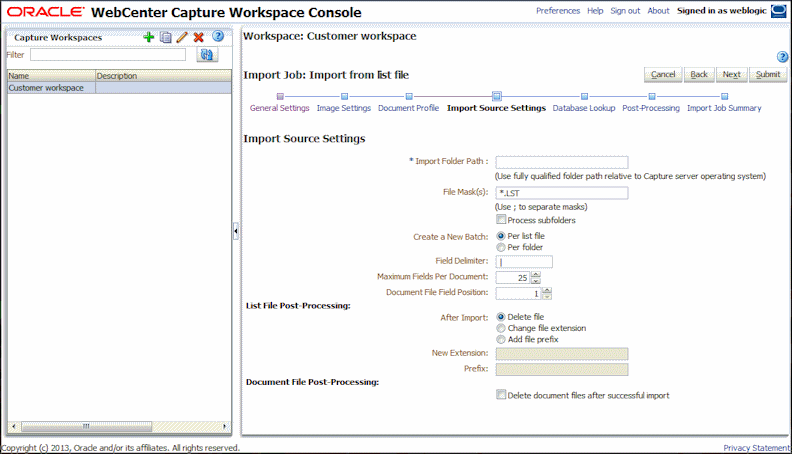Viewport: 792px width, 454px height.
Task: Click the Document Profile train stop marker
Action: coord(409,96)
